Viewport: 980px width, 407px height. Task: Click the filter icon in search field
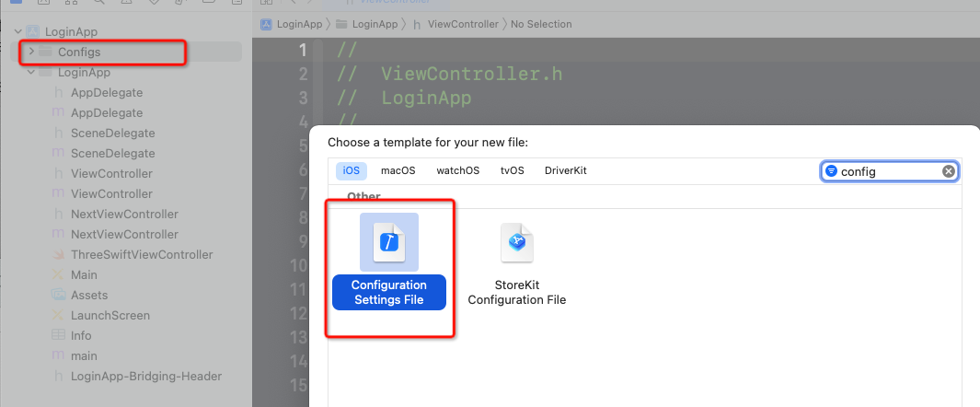[x=831, y=171]
